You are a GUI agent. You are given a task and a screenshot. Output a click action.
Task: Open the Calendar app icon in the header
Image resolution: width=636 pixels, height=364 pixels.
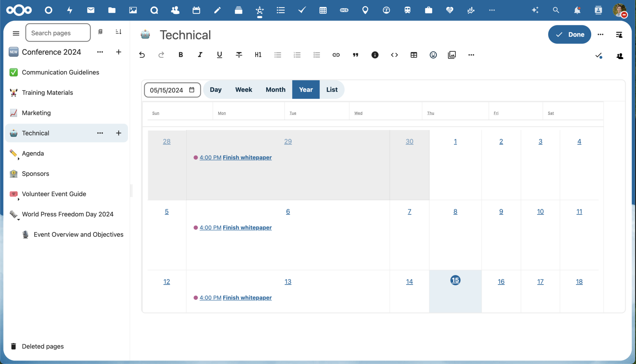[196, 10]
